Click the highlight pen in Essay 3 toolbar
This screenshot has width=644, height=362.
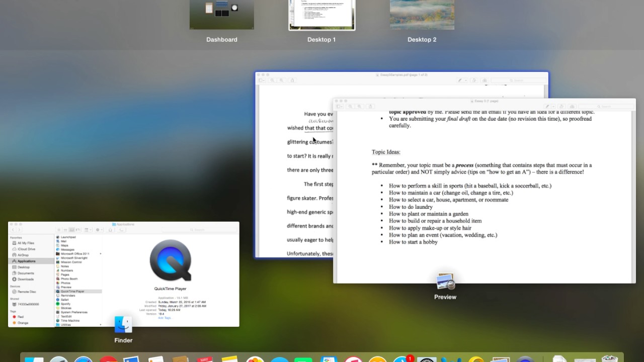pos(548,107)
